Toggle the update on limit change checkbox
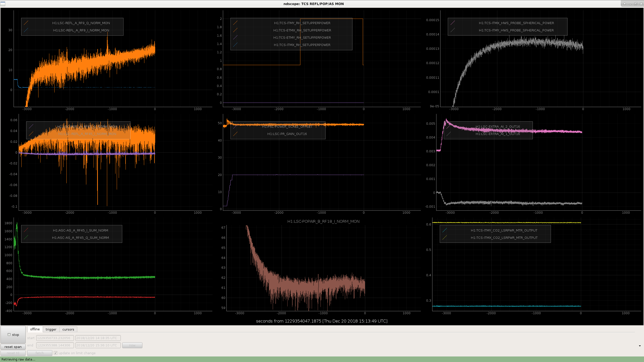This screenshot has height=362, width=644. point(56,353)
